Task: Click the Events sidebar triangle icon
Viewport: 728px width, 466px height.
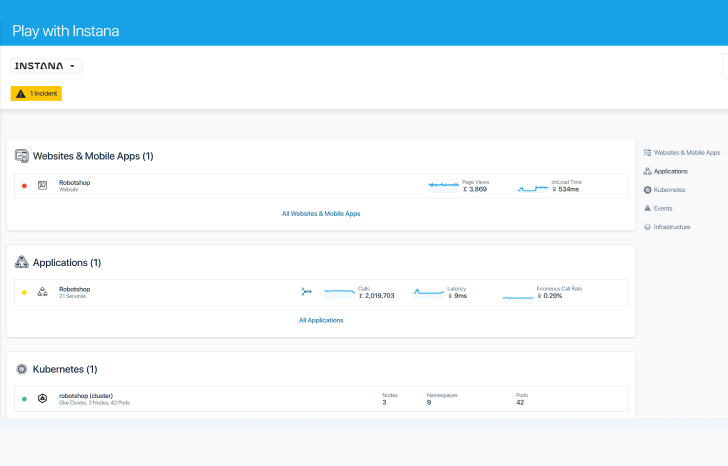Action: 647,208
